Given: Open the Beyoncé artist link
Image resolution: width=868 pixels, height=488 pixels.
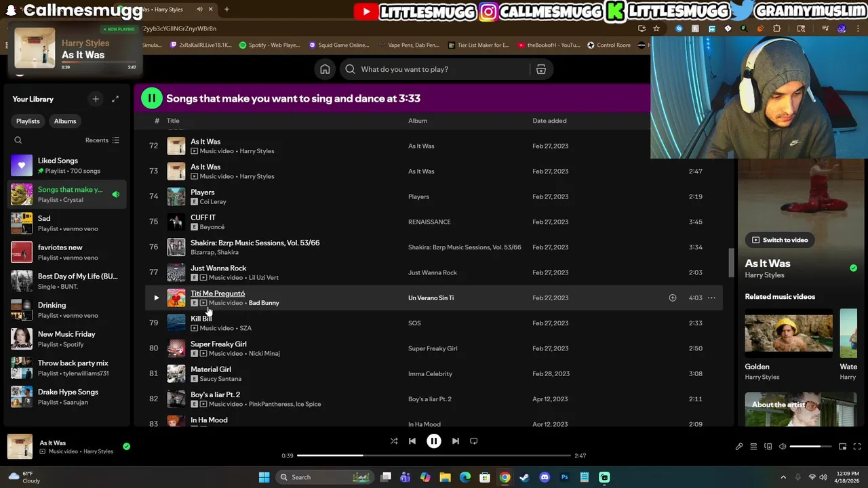Looking at the screenshot, I should tap(212, 227).
